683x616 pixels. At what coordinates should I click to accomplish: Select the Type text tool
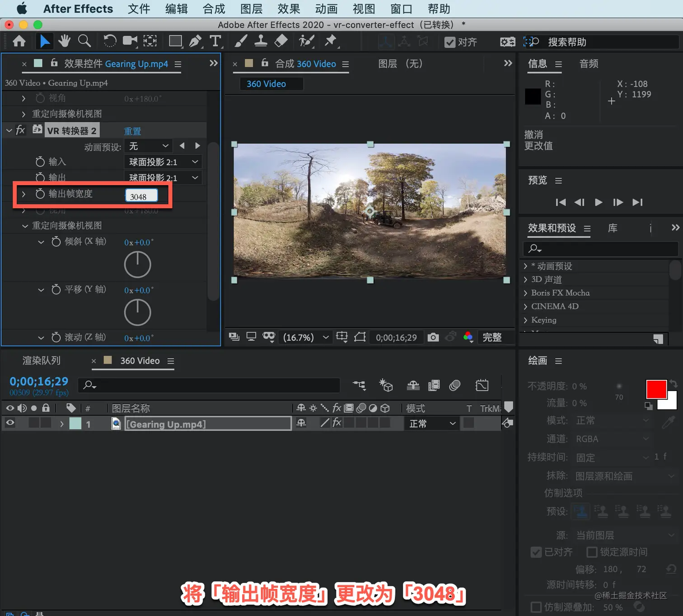coord(215,41)
